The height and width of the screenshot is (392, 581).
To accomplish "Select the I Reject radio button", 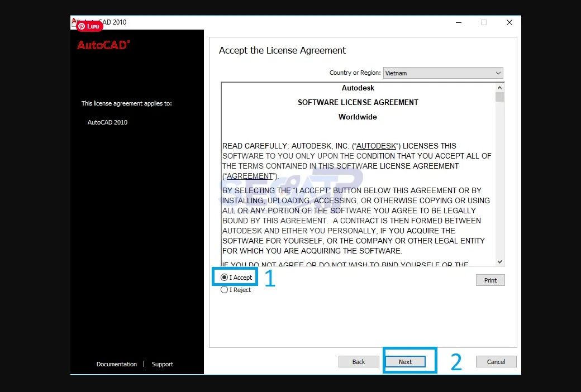I will click(x=225, y=289).
